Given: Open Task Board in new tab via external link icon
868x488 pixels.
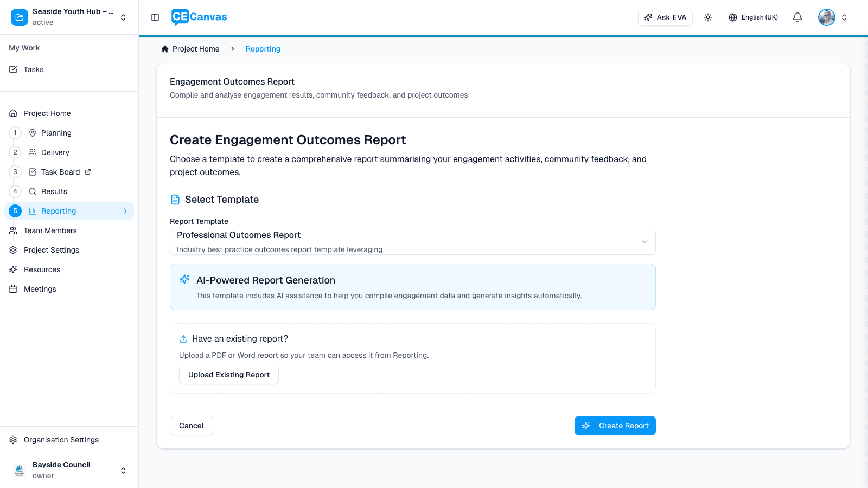Looking at the screenshot, I should point(87,172).
